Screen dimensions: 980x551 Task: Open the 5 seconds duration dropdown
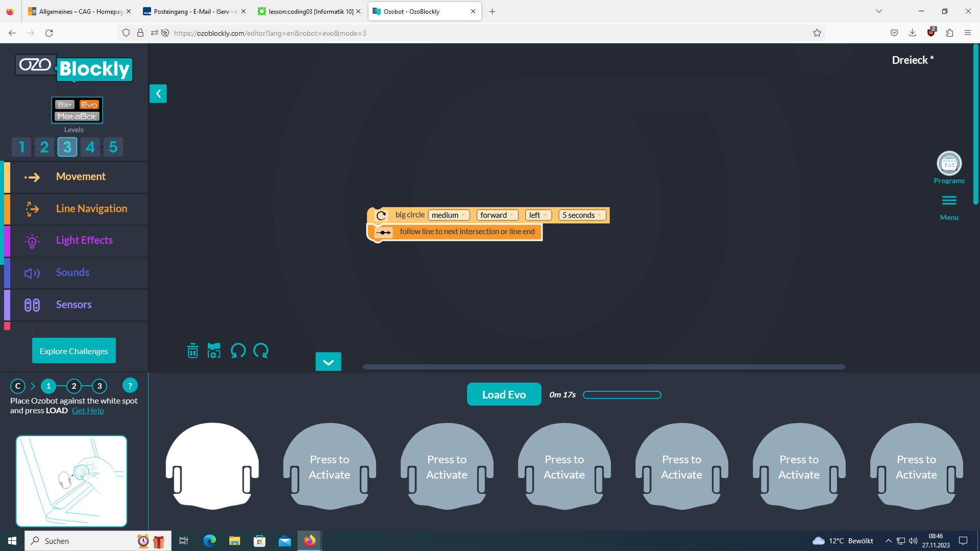point(582,215)
